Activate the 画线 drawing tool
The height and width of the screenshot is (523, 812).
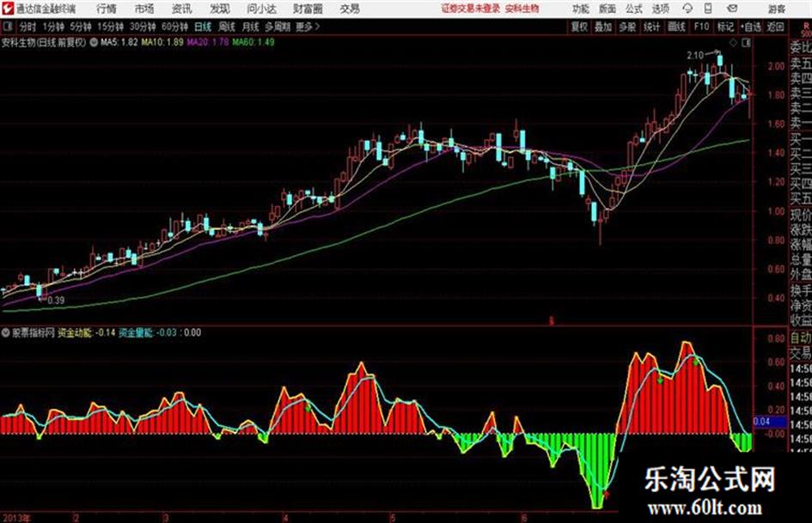(676, 27)
